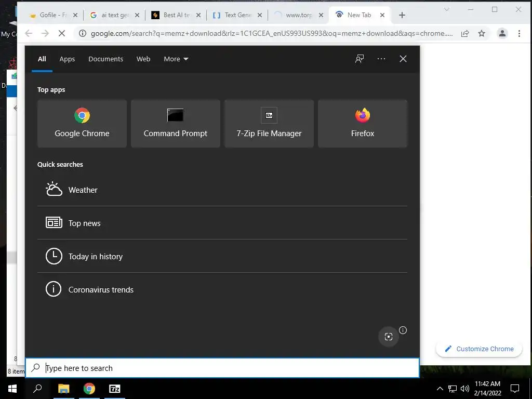This screenshot has height=399, width=532.
Task: View site information icon in address bar
Action: pos(83,33)
